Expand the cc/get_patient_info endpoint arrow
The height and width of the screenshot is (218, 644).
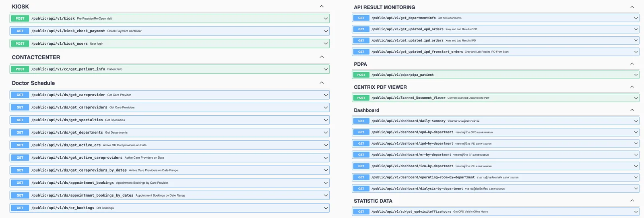tap(326, 69)
